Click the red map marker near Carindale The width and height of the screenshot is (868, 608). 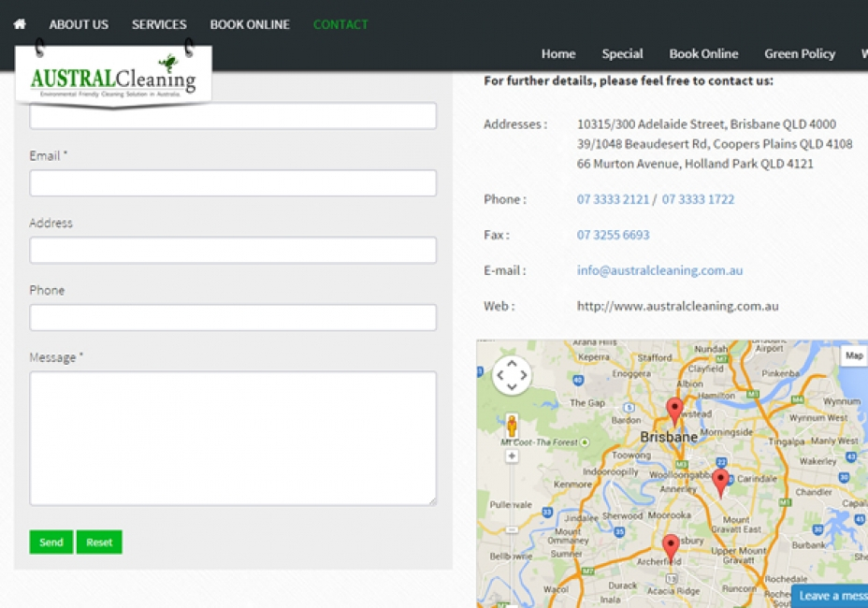[720, 483]
